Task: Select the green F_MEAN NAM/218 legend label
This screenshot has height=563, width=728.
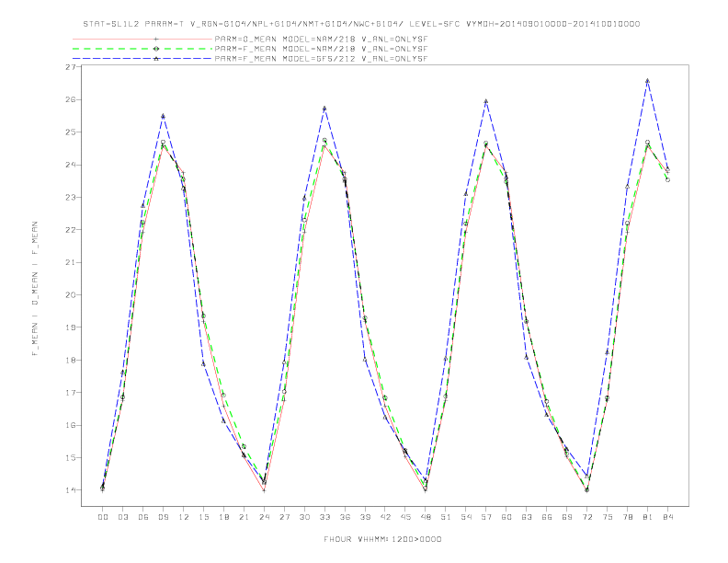Action: coord(321,49)
